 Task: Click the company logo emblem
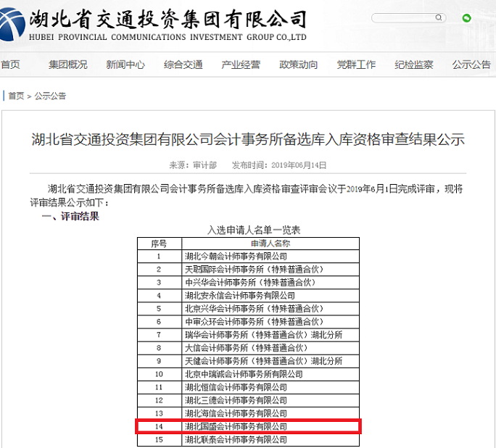12,25
